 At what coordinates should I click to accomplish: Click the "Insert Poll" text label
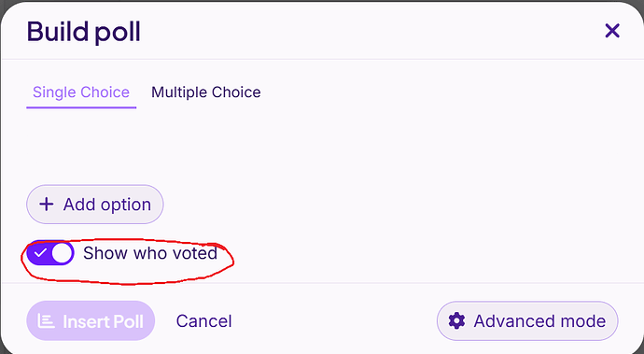(x=103, y=321)
